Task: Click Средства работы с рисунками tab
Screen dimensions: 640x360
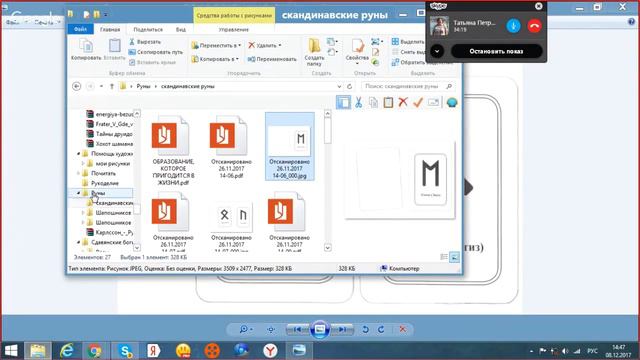Action: [x=234, y=16]
